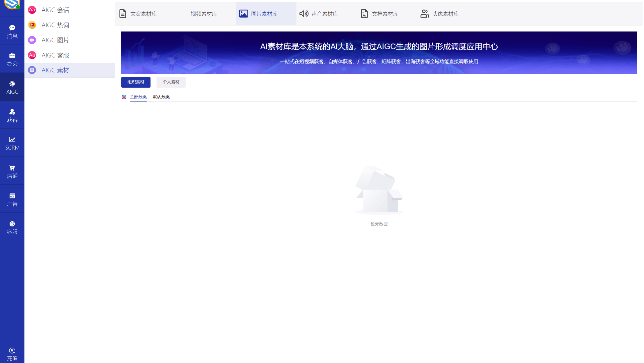
Task: Open the 充值 recharge icon at bottom
Action: coord(12,353)
